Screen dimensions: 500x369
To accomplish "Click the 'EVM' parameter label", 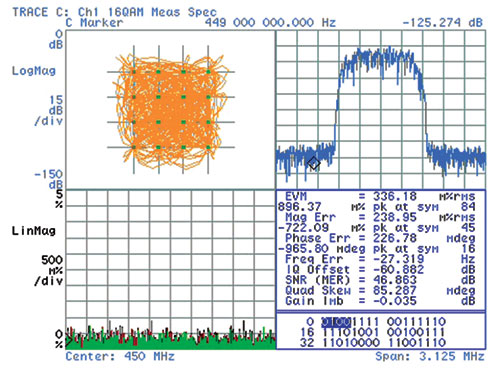I will click(x=296, y=196).
